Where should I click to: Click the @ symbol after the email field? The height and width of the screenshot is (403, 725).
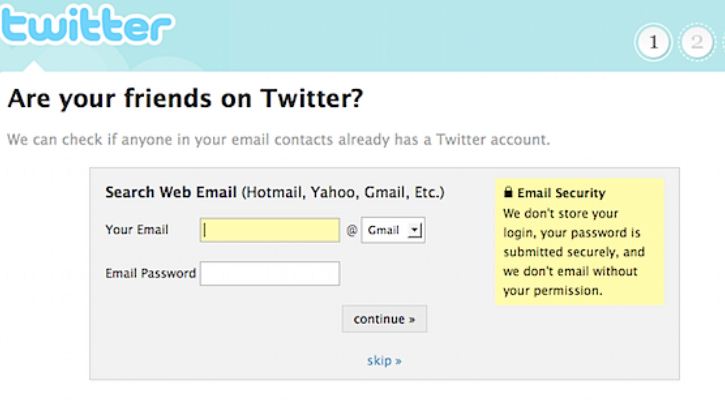point(351,231)
